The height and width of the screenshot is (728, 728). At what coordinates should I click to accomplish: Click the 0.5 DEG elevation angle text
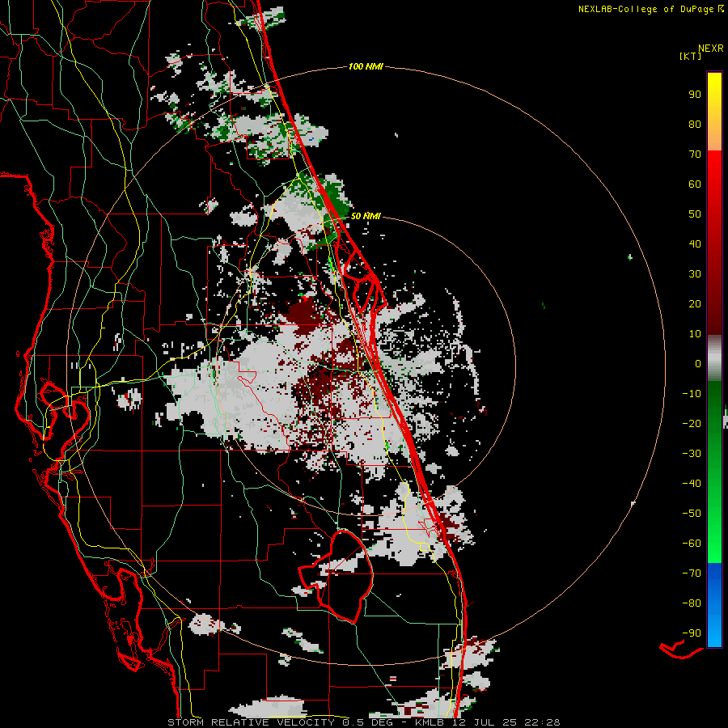pos(367,722)
